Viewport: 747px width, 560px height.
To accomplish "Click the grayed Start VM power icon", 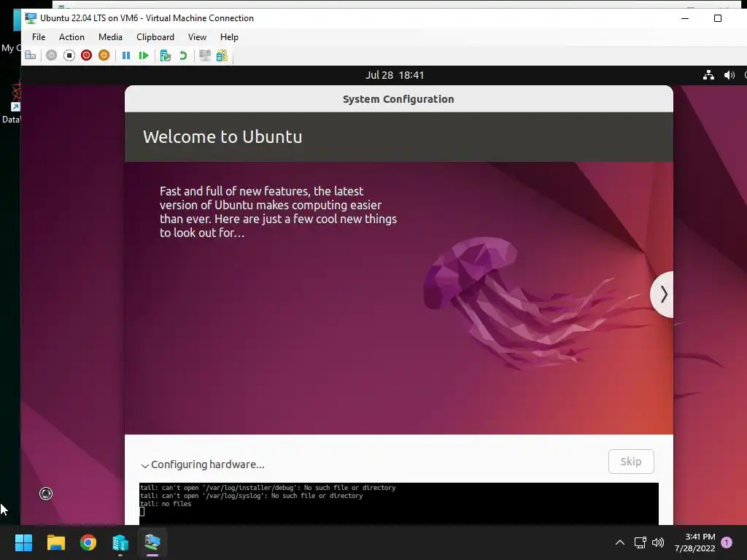I will coord(52,55).
